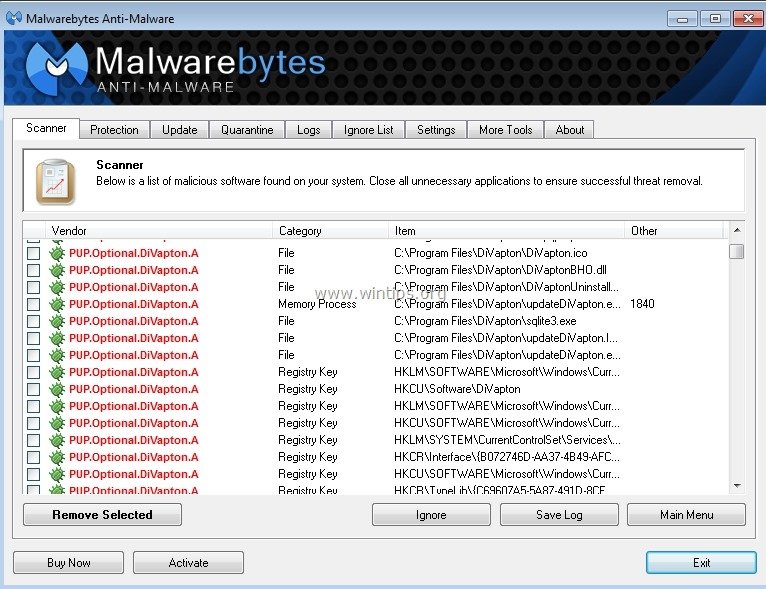Select the Scanner tab
766x589 pixels.
46,128
